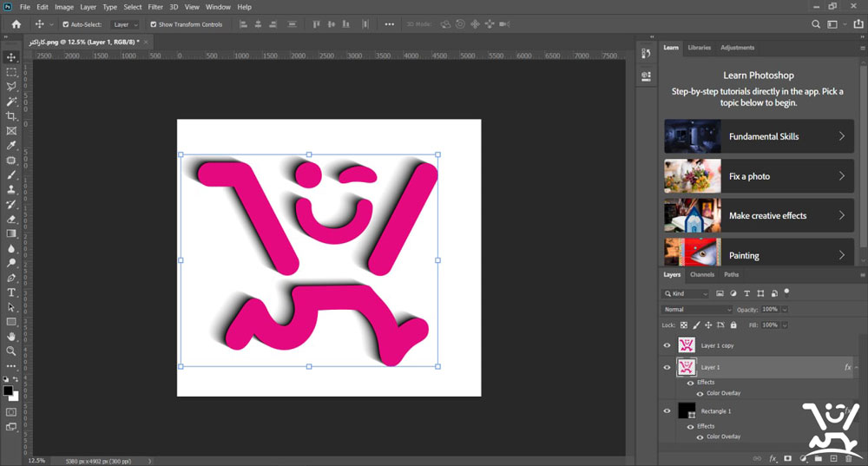Open the search magnifier icon
Viewport: 868px width, 466px height.
point(815,24)
